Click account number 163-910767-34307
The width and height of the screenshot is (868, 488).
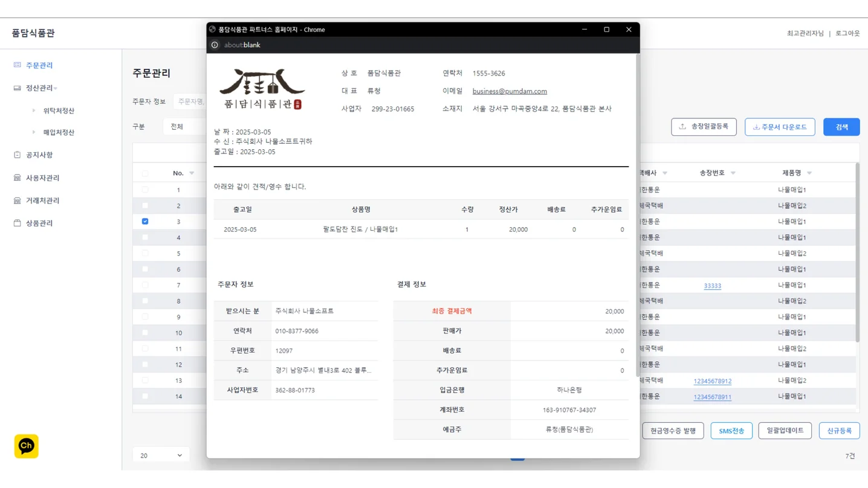tap(569, 410)
